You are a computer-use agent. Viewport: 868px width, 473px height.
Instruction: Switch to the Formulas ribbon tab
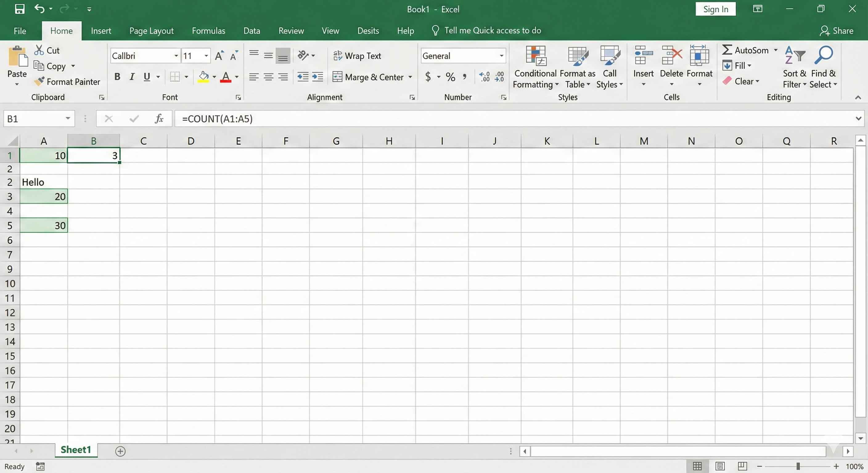coord(209,30)
